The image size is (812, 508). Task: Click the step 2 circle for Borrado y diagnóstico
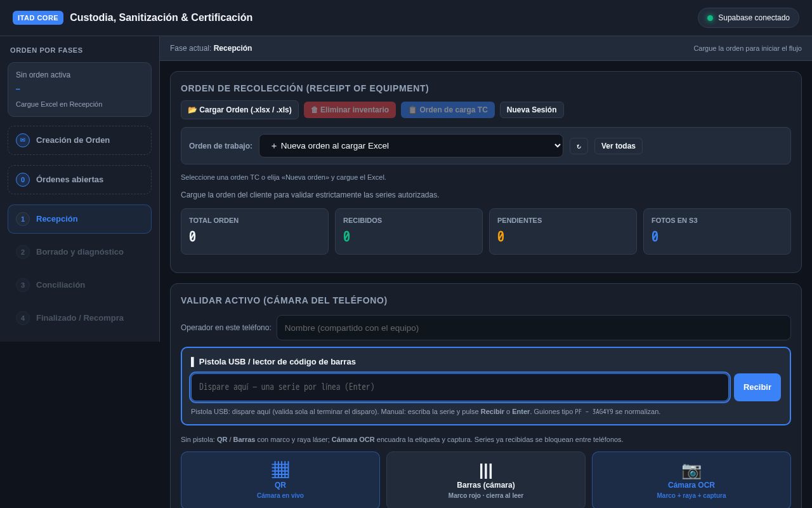click(23, 252)
